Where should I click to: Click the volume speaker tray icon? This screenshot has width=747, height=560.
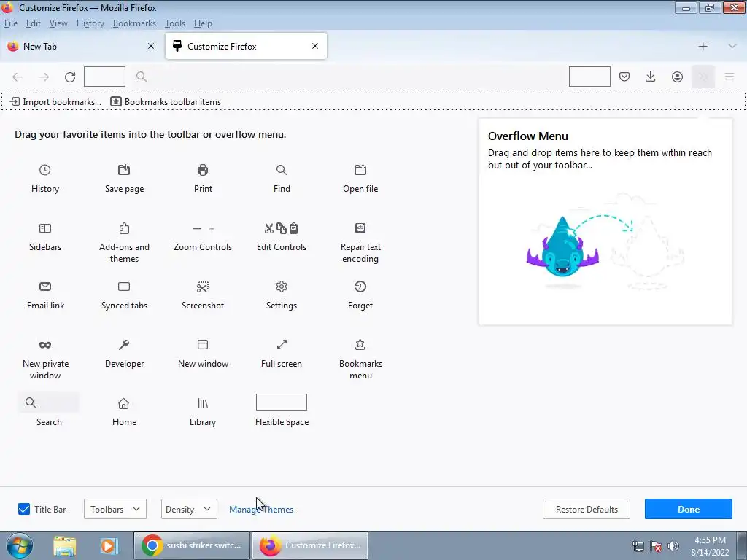click(673, 546)
